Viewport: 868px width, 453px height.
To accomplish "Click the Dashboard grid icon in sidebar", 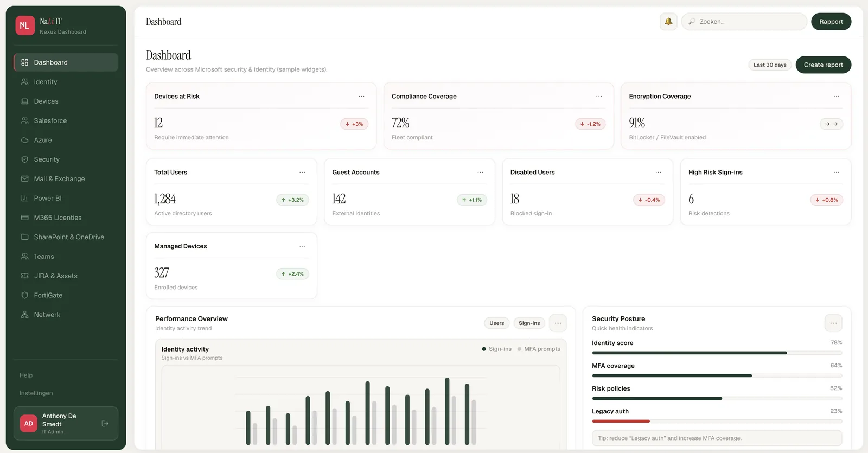I will point(24,62).
